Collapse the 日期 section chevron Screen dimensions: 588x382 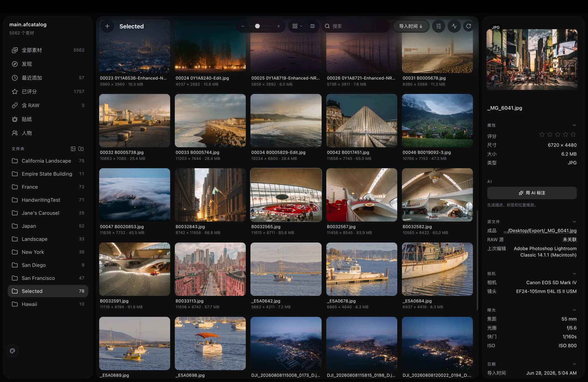pos(574,364)
